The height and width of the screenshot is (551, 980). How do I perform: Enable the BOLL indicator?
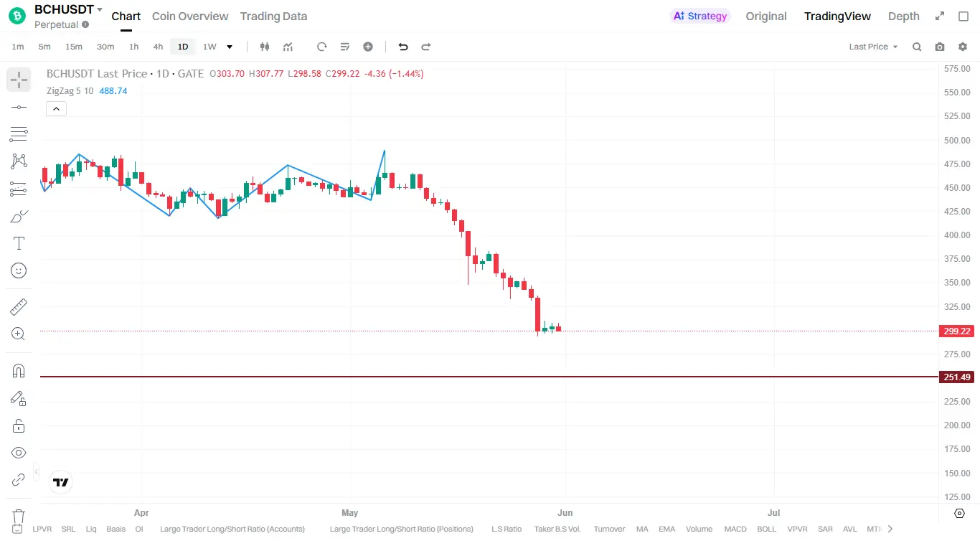[767, 529]
